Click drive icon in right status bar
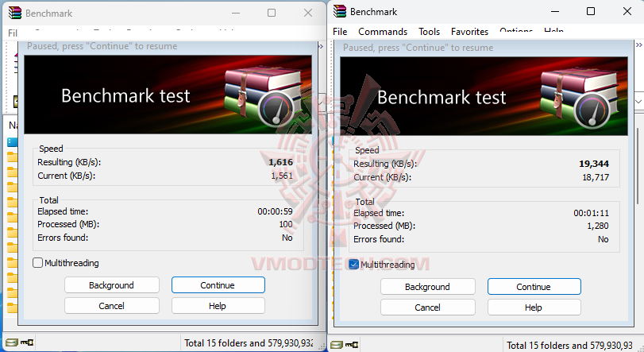 tap(337, 345)
